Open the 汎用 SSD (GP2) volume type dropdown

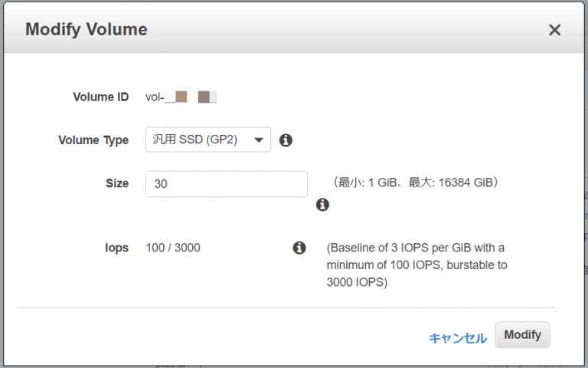pos(208,140)
